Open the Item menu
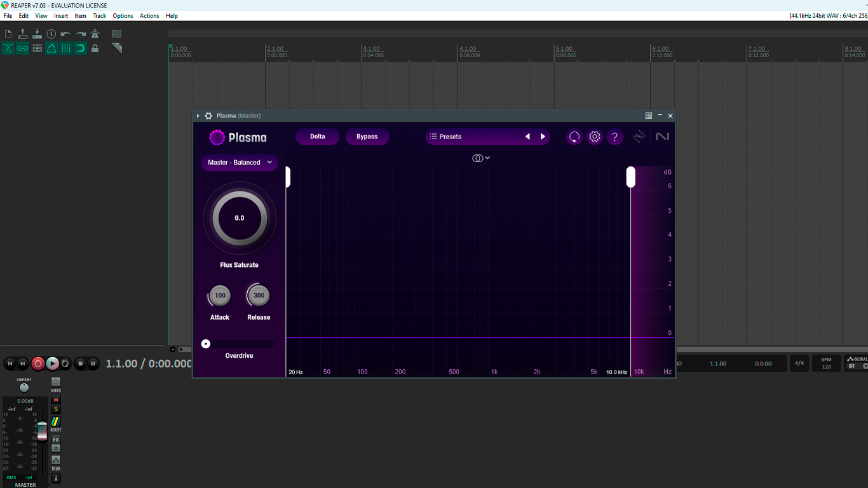Viewport: 868px width, 488px height. click(81, 16)
